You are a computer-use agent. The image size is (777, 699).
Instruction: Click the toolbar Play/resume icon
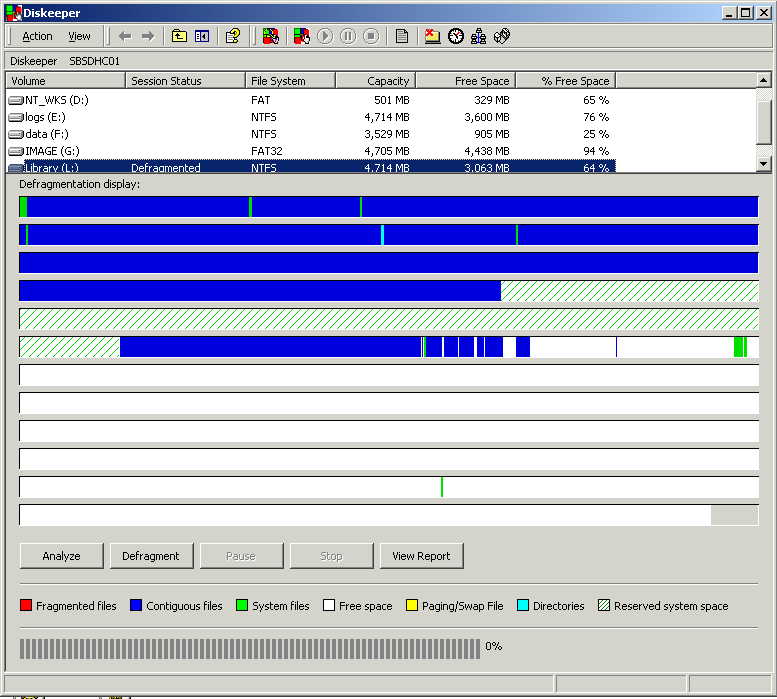click(x=325, y=36)
